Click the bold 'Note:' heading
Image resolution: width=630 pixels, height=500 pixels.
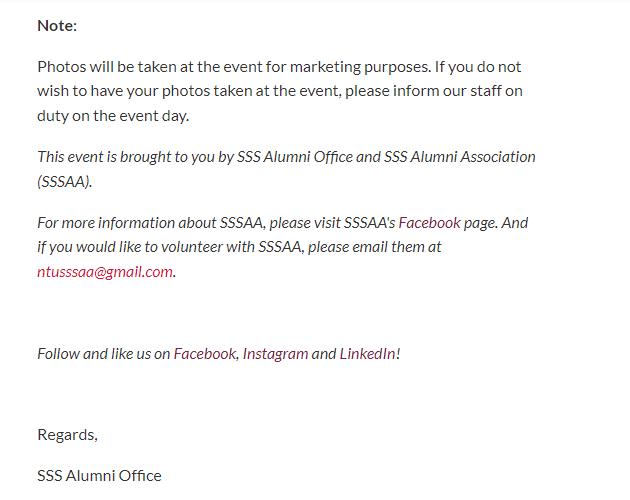(x=57, y=26)
